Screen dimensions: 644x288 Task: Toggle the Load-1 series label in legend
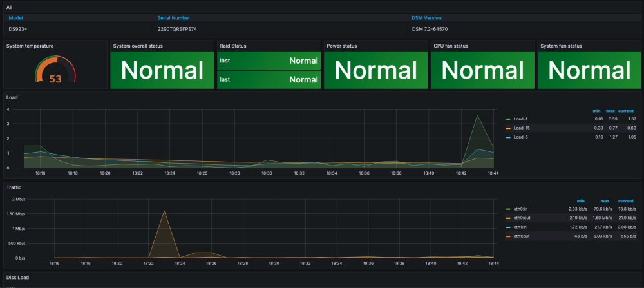pos(520,119)
